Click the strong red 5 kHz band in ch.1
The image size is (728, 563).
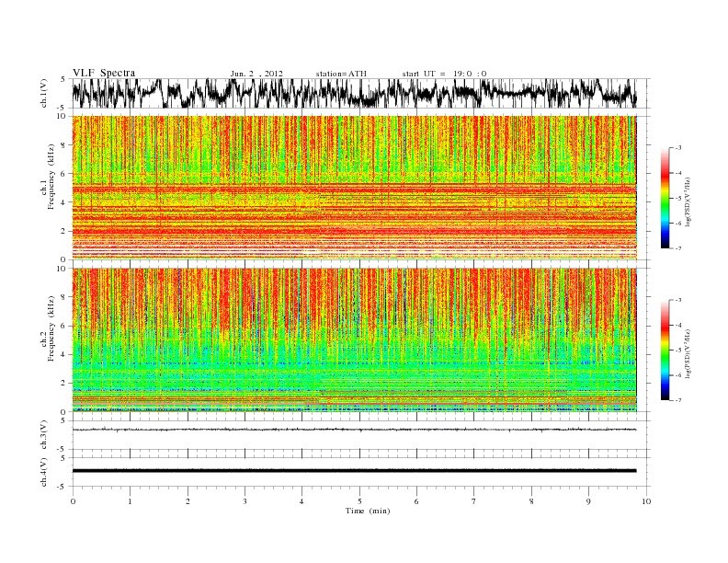[x=354, y=189]
